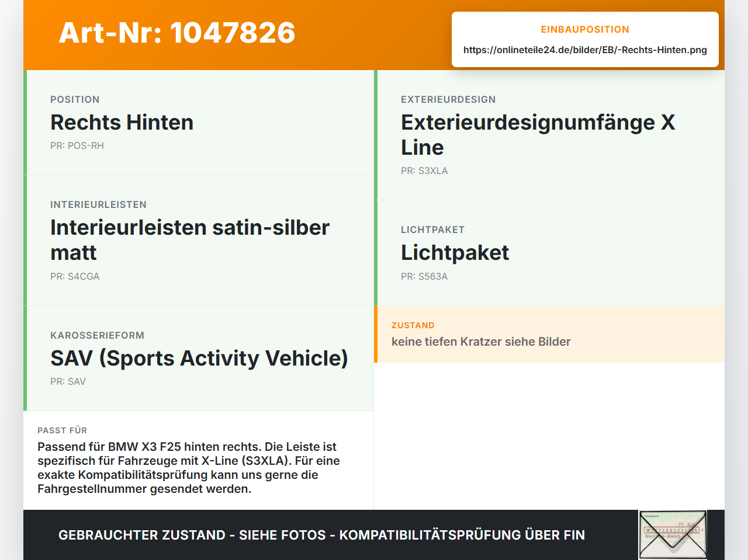Click the Passend für BMW X3 description
This screenshot has width=748, height=560.
pos(189,468)
